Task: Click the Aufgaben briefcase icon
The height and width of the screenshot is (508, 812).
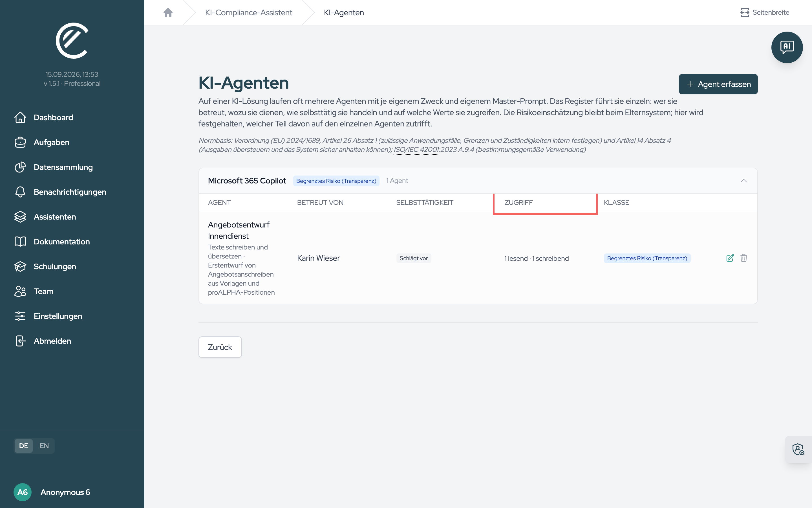Action: (x=20, y=143)
